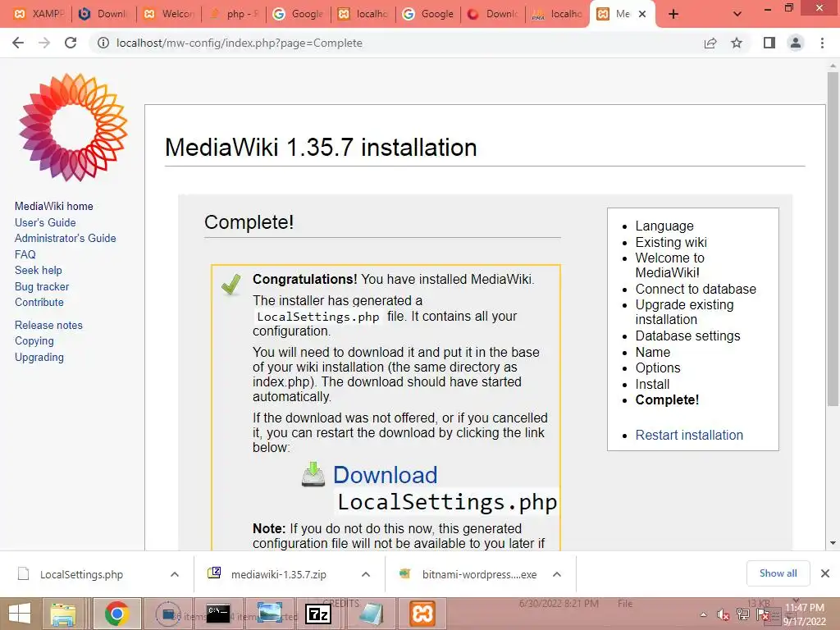Click Show all downloads button
Screen dimensions: 840x630
[x=778, y=573]
